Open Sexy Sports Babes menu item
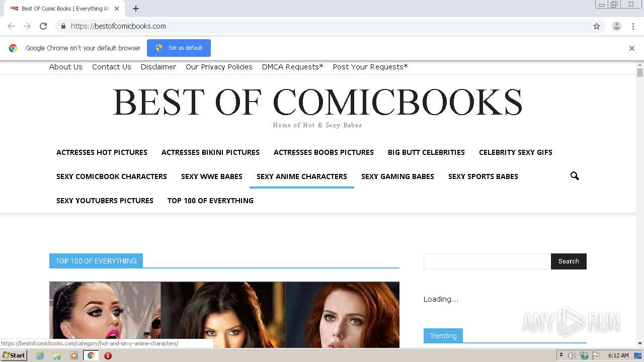Screen dimensions: 644x362 (483, 176)
